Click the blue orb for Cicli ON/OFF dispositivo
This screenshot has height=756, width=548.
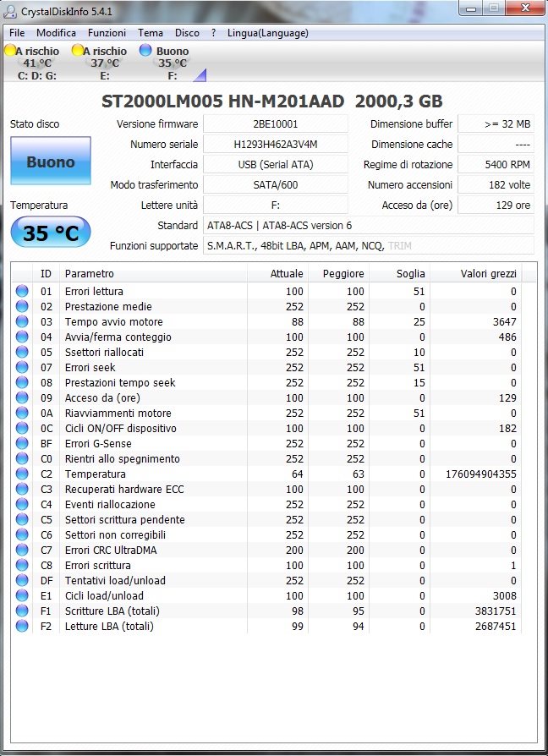(x=22, y=428)
